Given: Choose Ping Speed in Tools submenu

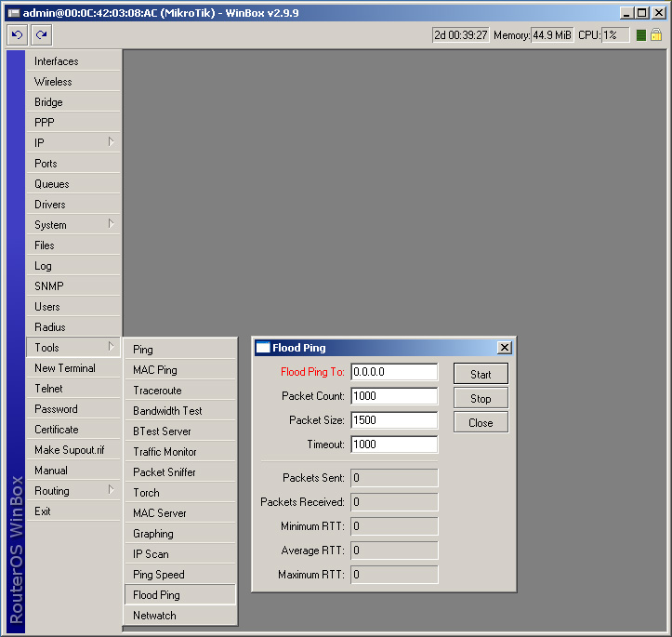Looking at the screenshot, I should (x=180, y=575).
